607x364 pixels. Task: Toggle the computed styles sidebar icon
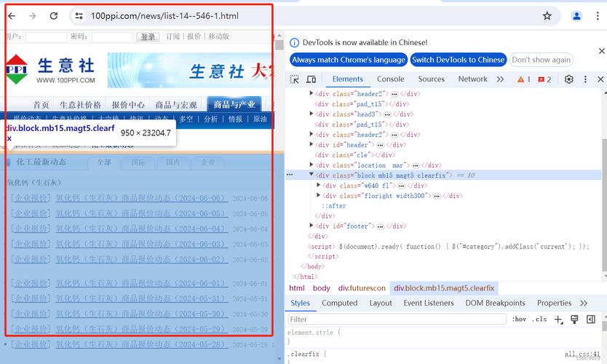click(591, 319)
